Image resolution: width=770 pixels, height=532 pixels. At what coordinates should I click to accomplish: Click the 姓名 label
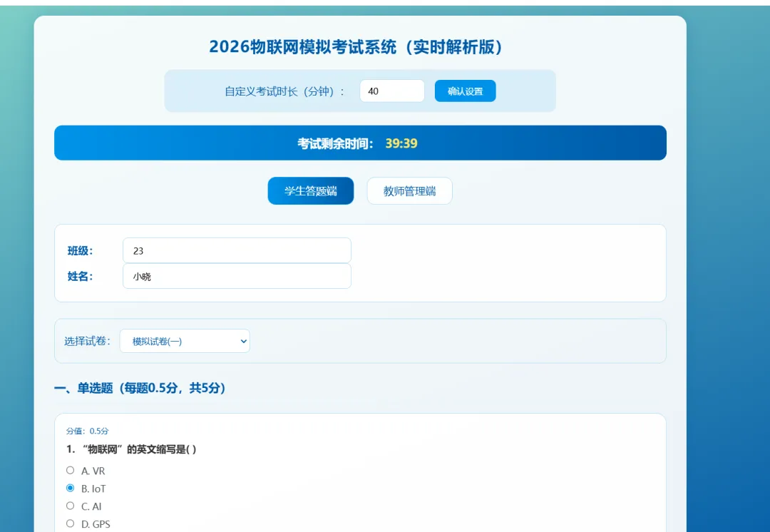pos(80,276)
